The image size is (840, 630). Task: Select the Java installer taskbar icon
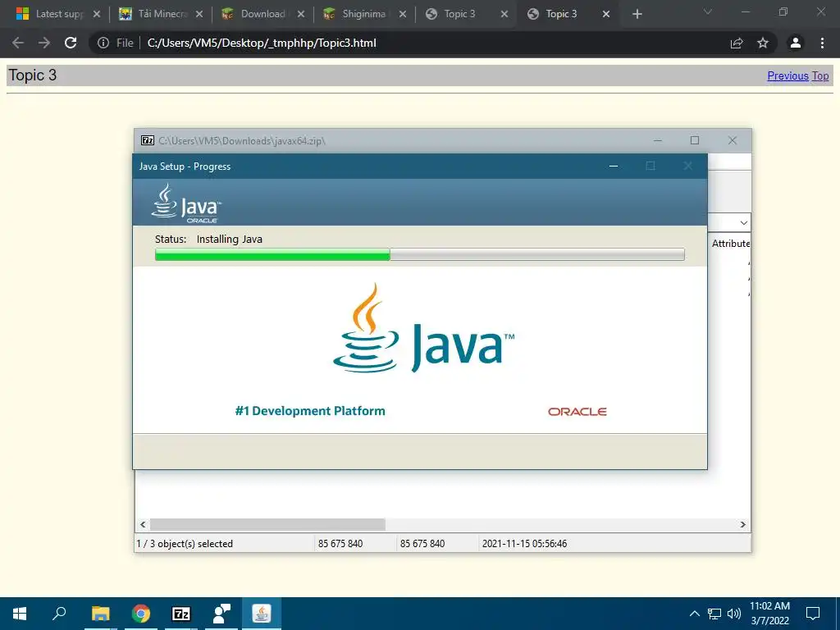coord(262,614)
